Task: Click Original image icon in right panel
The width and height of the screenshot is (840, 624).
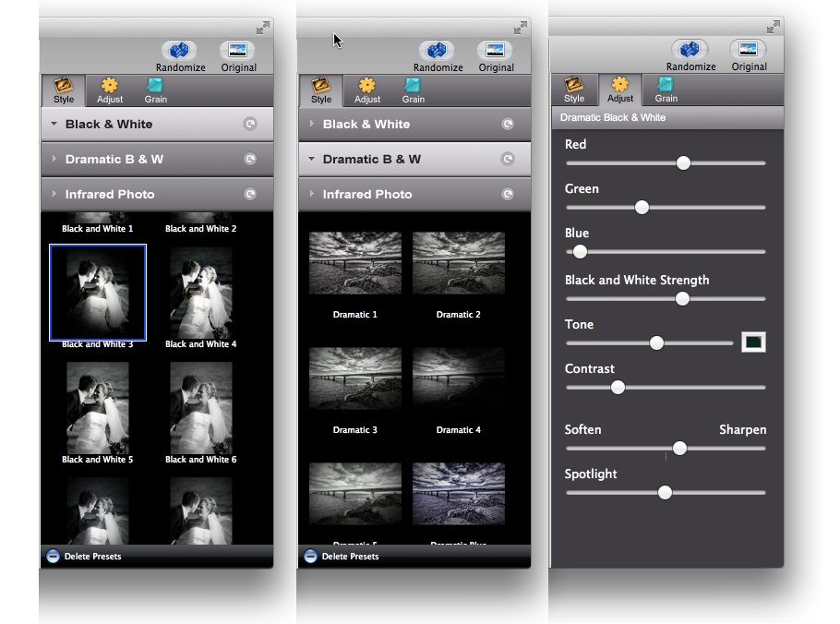Action: (748, 49)
